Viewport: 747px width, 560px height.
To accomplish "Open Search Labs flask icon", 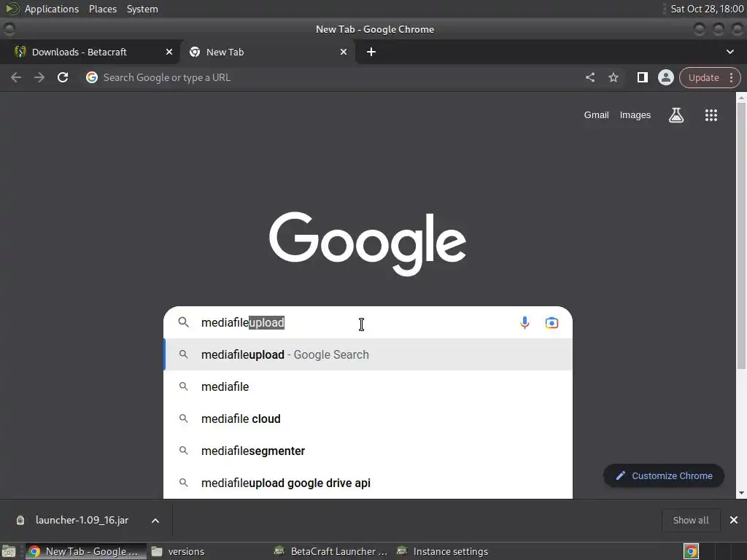I will point(676,114).
